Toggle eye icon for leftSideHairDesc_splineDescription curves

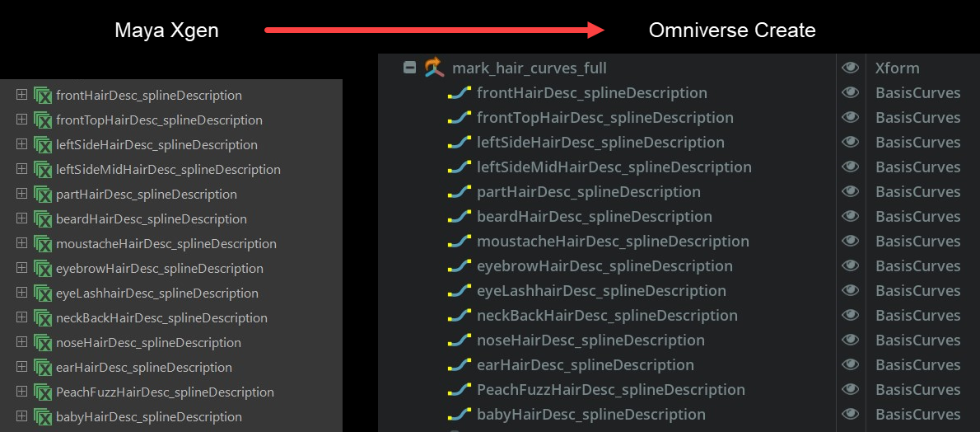(x=850, y=142)
